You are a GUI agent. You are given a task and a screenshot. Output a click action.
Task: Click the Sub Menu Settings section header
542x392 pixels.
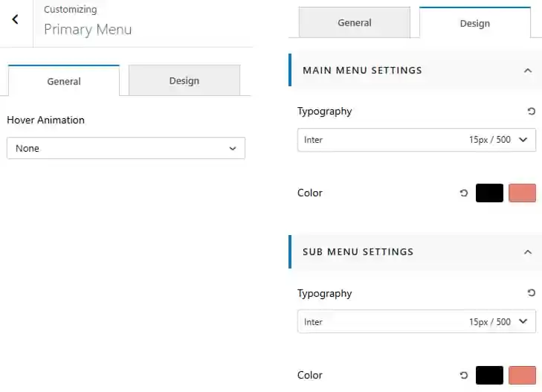pos(415,251)
